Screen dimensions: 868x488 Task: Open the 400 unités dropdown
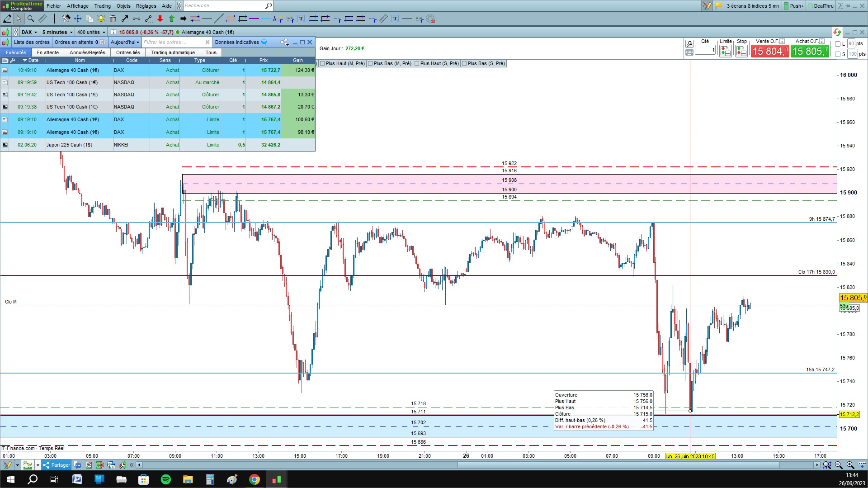[91, 32]
